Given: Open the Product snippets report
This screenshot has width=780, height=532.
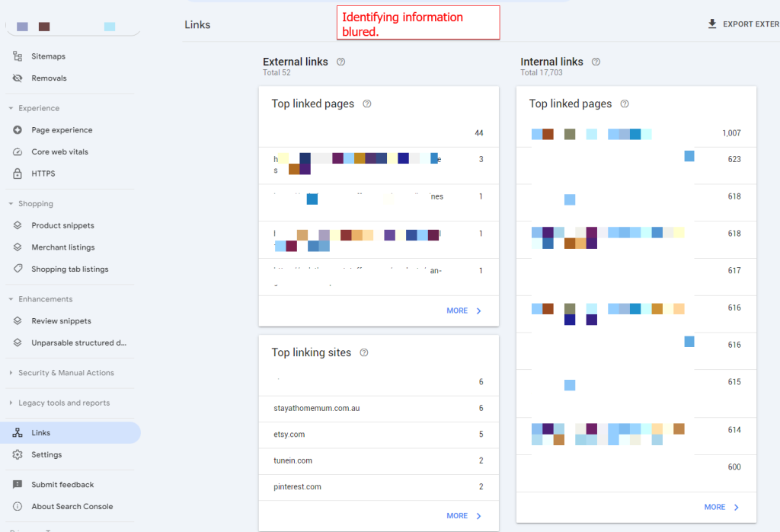Looking at the screenshot, I should (x=62, y=226).
